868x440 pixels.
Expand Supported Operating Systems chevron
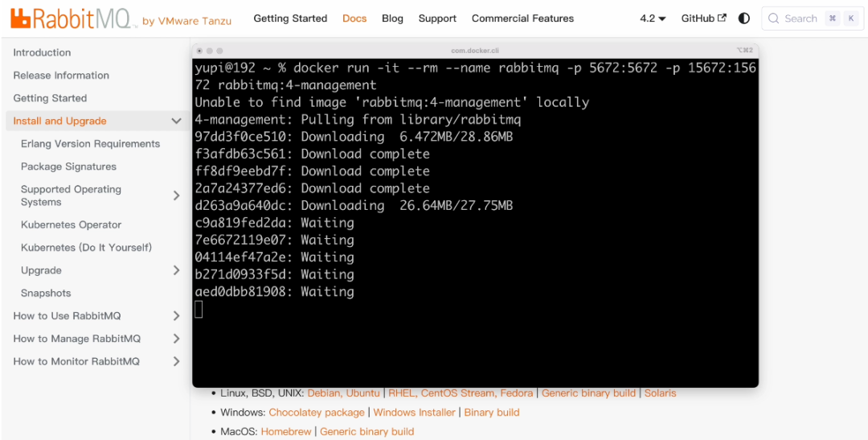click(x=177, y=195)
